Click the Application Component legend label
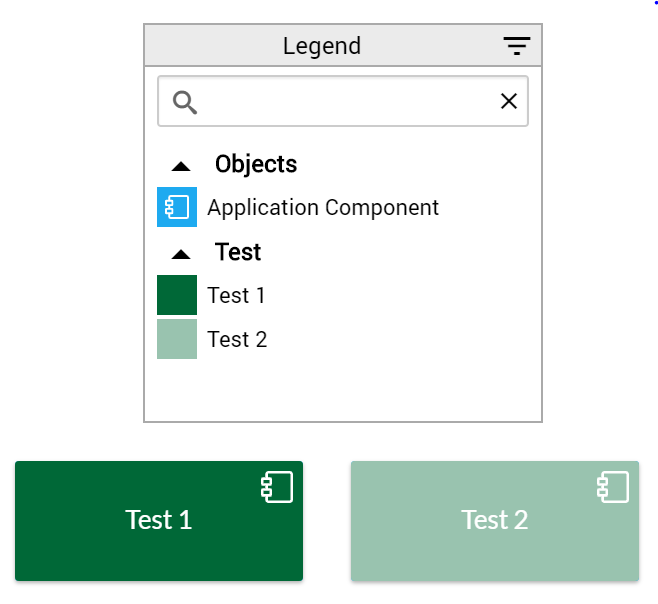 pyautogui.click(x=323, y=208)
